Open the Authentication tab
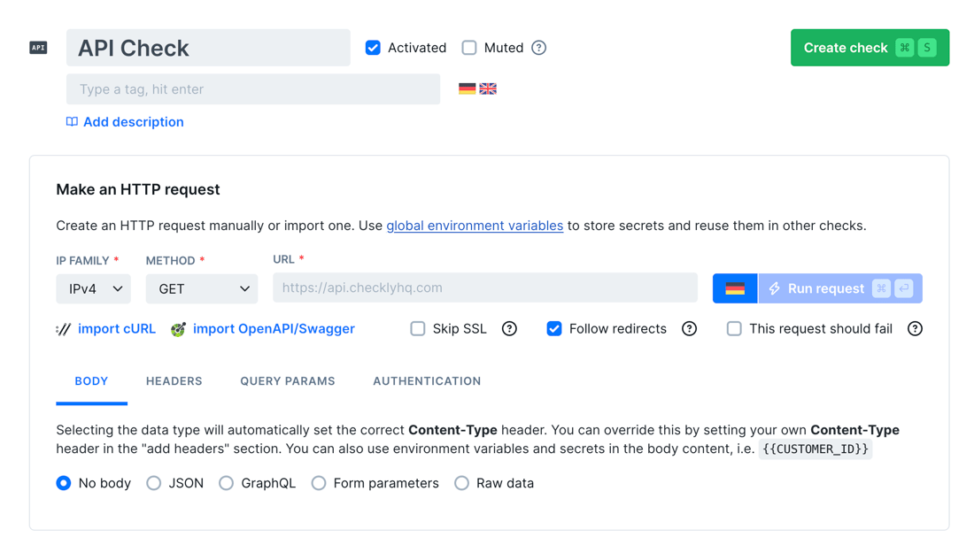 (x=427, y=381)
